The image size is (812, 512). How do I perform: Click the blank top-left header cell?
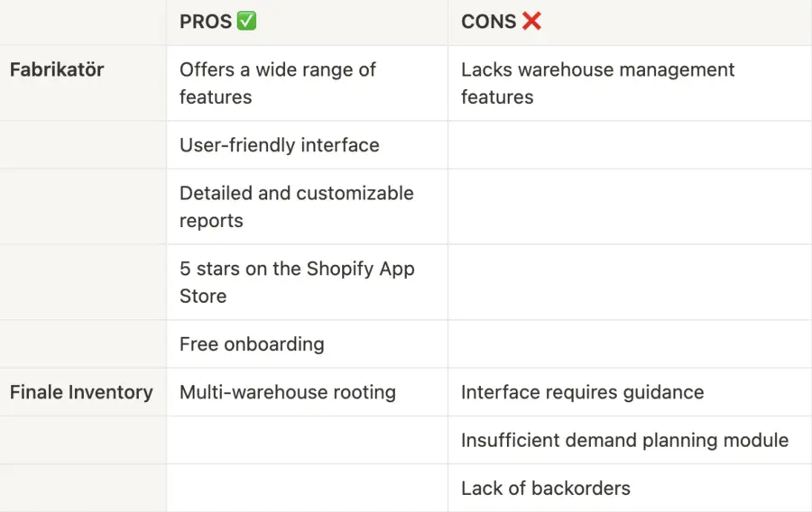pos(83,23)
